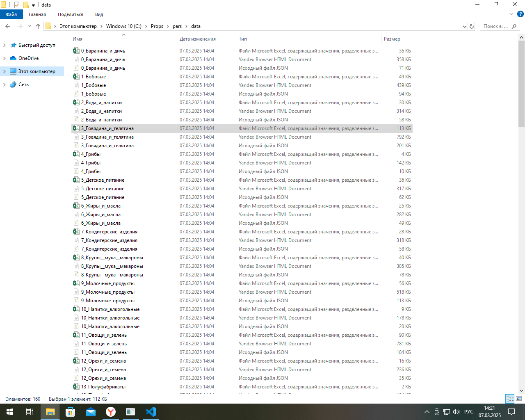The height and width of the screenshot is (420, 525).
Task: Switch to details view in status bar
Action: tap(510, 399)
